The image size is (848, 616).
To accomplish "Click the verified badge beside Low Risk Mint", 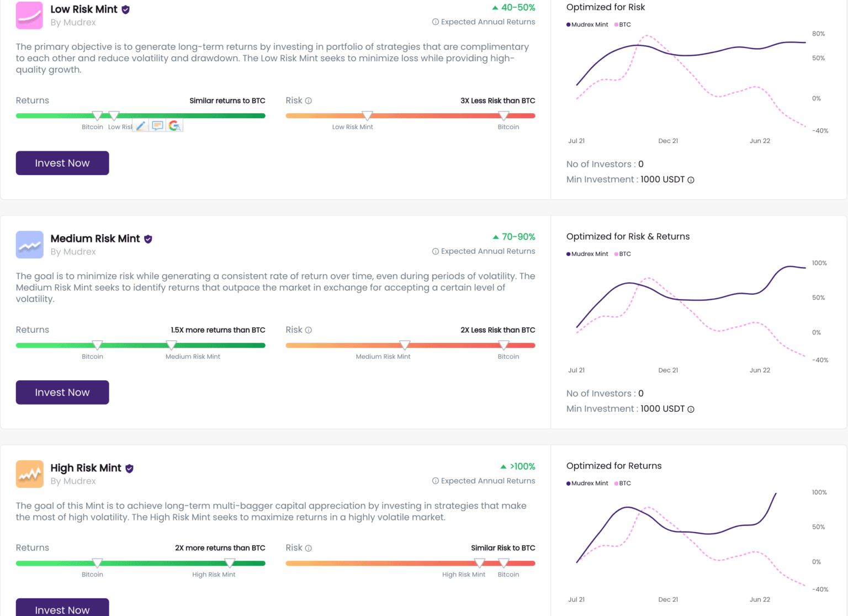I will (x=126, y=9).
